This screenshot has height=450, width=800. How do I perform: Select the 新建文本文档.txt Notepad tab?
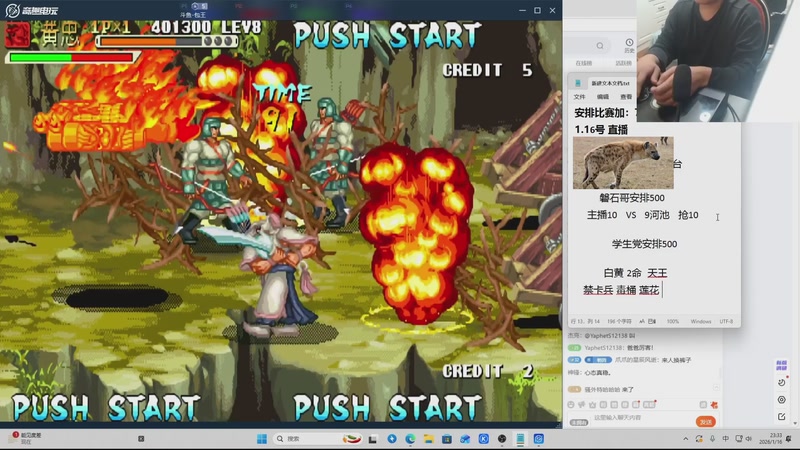point(610,83)
